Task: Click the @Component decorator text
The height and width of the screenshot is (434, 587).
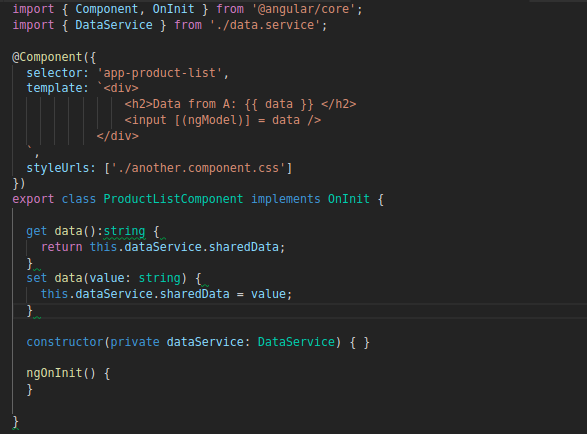Action: (47, 57)
